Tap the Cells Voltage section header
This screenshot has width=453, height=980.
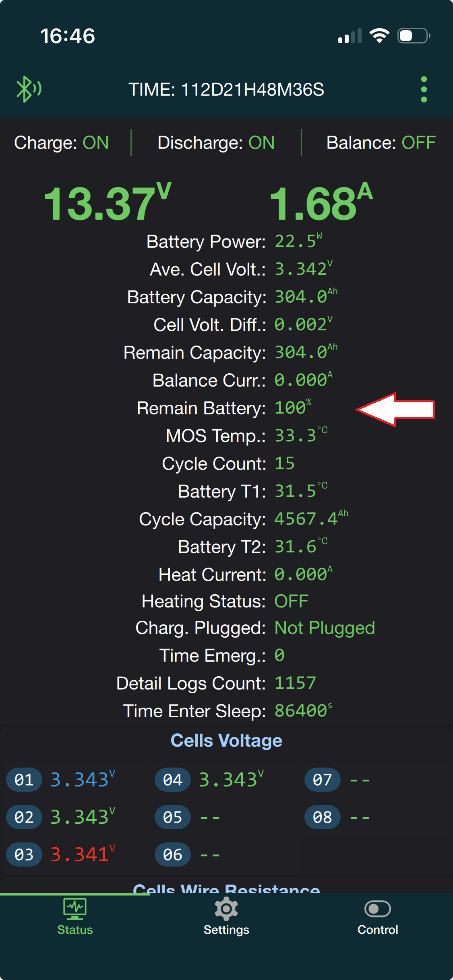[x=226, y=741]
